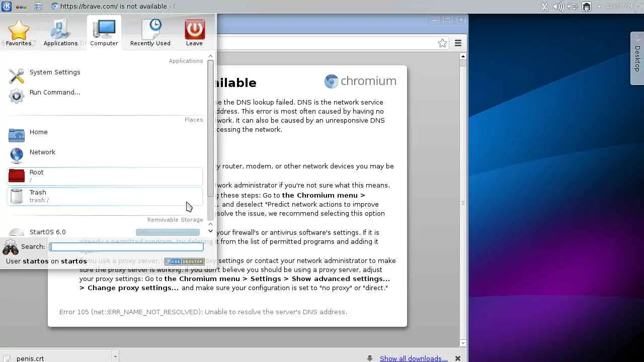Open the Leave tab
This screenshot has height=362, width=644.
tap(194, 33)
